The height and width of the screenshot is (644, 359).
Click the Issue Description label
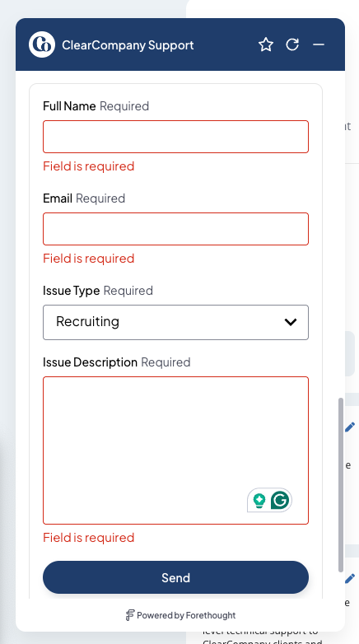coord(90,362)
